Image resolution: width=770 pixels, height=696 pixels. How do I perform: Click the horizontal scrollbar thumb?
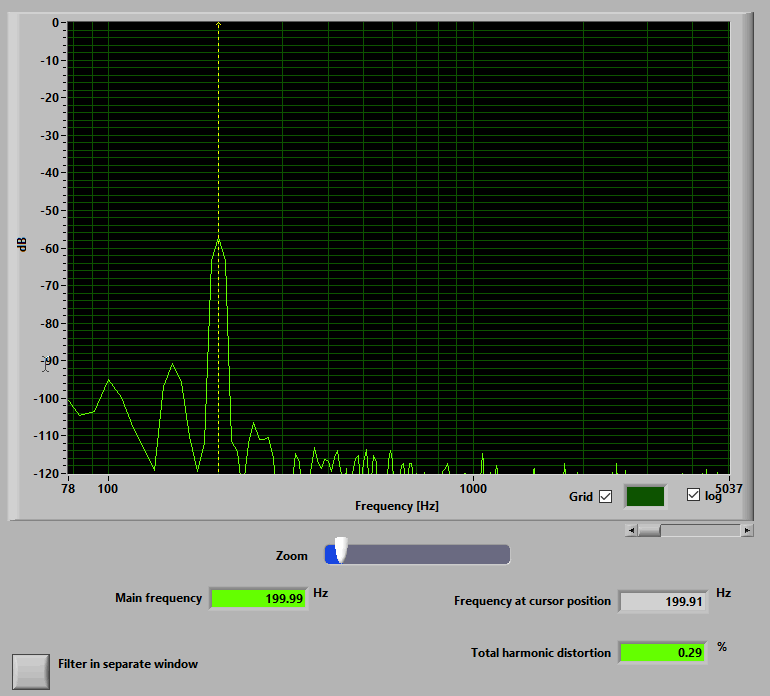click(x=649, y=530)
